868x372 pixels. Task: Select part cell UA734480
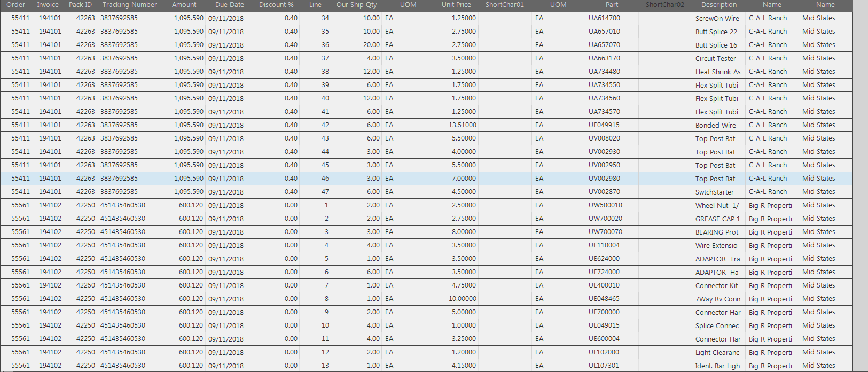pyautogui.click(x=605, y=72)
